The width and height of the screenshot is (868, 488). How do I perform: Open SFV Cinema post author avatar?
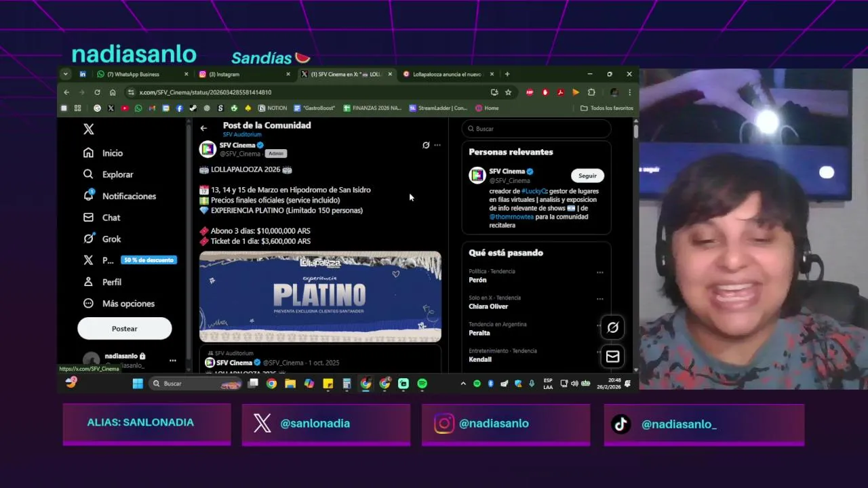(x=208, y=148)
